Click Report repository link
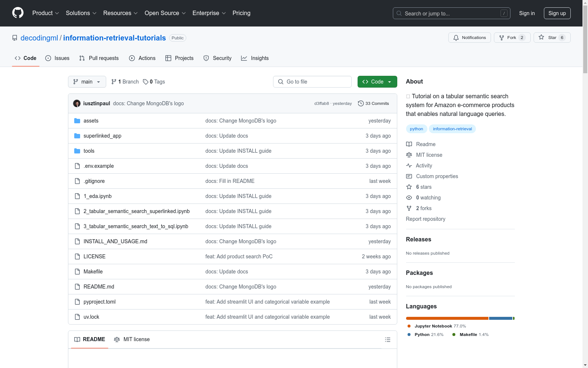This screenshot has height=368, width=588. (426, 219)
